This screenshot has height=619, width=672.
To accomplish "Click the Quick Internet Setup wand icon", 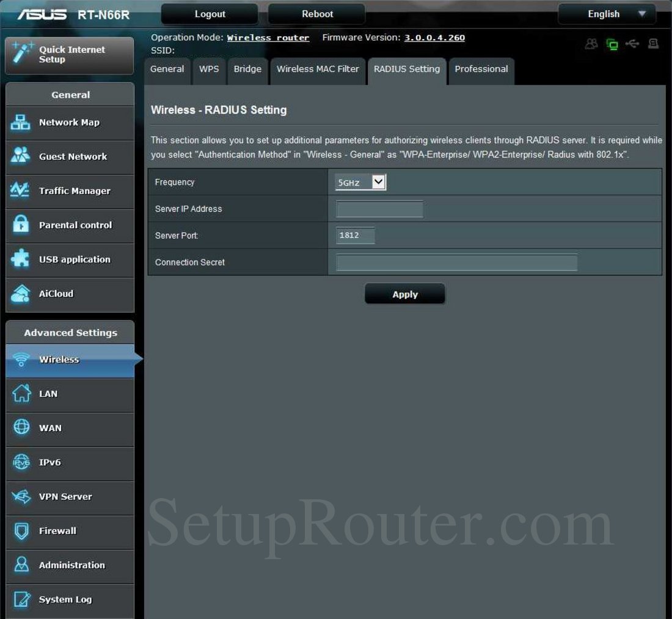I will (x=21, y=53).
